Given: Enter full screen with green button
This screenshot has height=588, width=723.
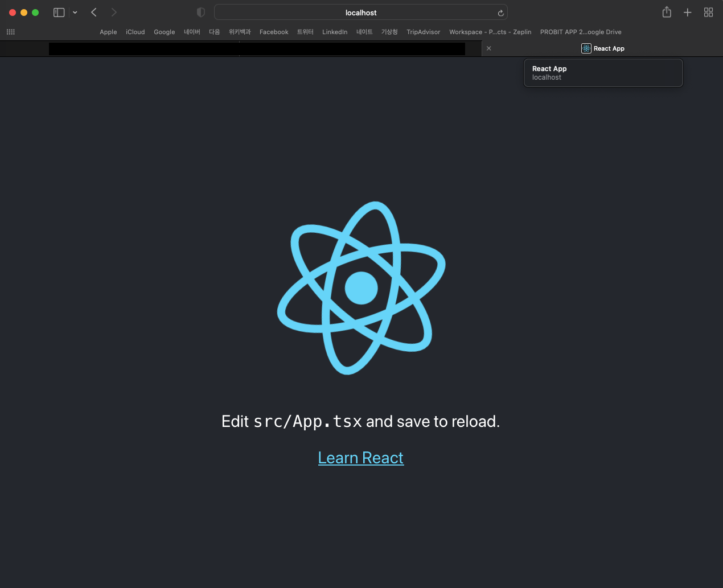Looking at the screenshot, I should point(35,13).
